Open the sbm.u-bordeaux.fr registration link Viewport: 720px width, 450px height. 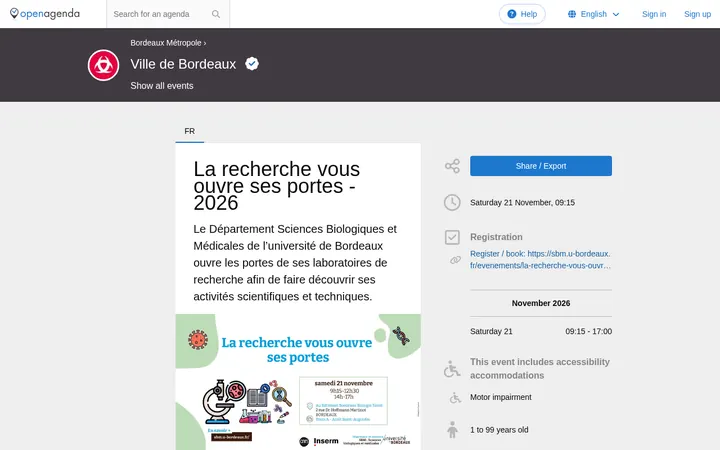(x=540, y=259)
